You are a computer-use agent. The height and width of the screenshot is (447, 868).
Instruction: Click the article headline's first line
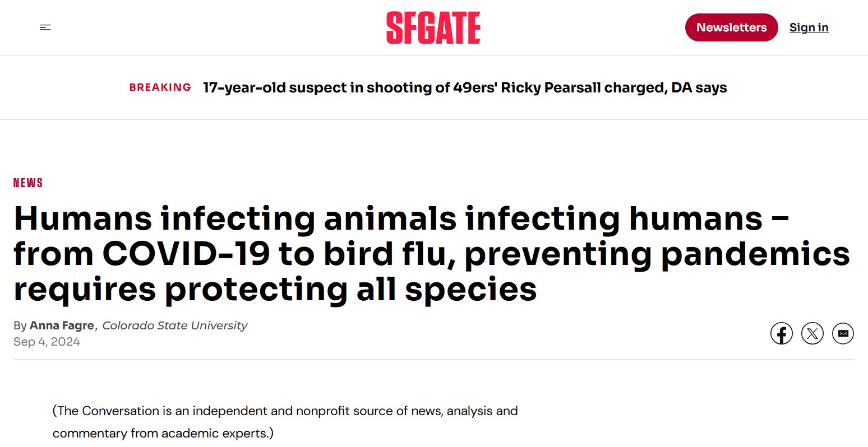point(401,218)
